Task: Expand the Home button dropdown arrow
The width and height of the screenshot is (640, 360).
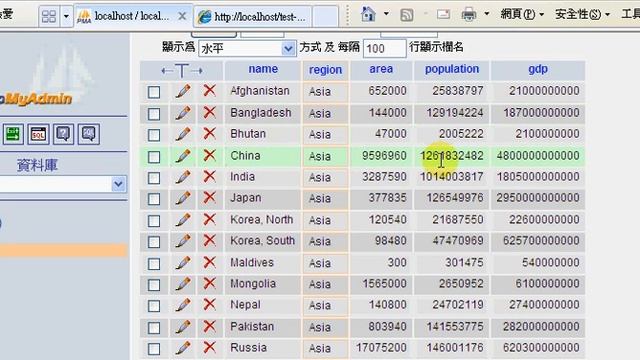Action: pos(386,14)
